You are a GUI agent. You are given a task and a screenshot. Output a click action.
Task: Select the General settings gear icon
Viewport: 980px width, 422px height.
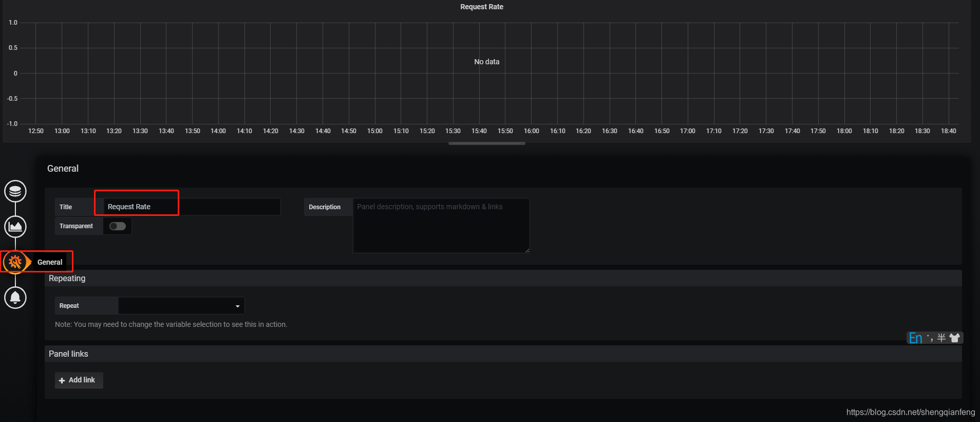pyautogui.click(x=15, y=262)
